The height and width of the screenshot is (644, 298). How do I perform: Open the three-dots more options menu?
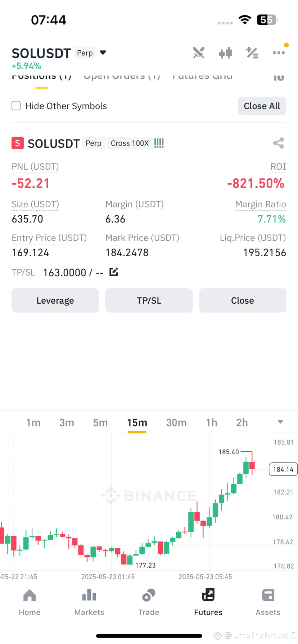click(279, 53)
